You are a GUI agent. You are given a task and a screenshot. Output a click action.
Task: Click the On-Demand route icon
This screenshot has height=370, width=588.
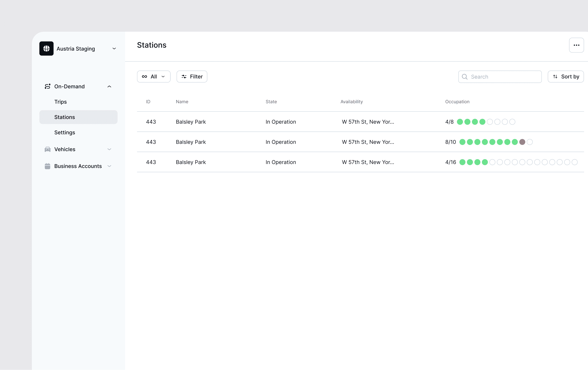47,86
